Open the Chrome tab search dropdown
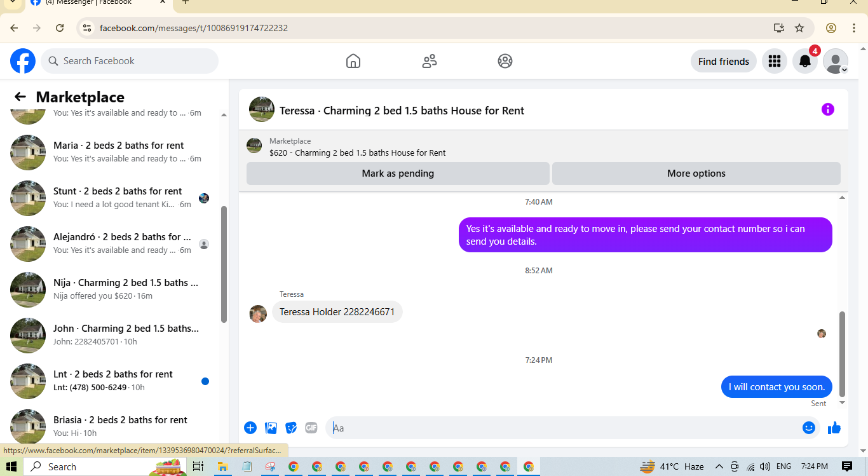 click(12, 2)
